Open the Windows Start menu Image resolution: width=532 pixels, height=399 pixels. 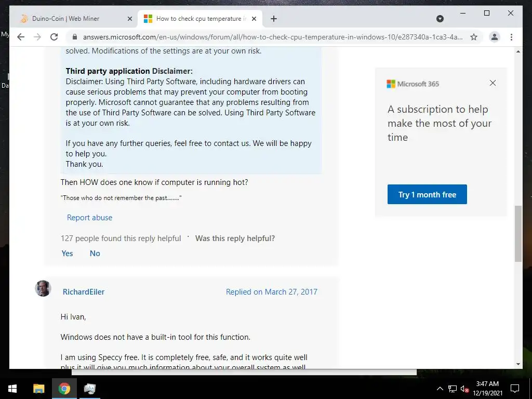coord(12,389)
